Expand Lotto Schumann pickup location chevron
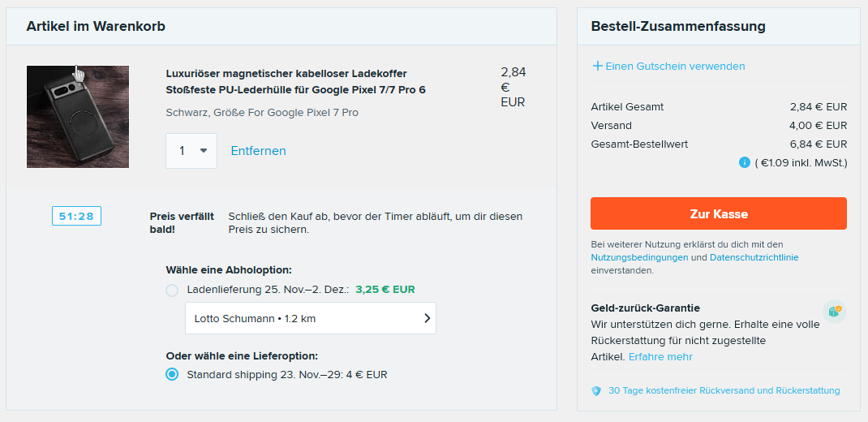The height and width of the screenshot is (422, 868). pos(427,319)
